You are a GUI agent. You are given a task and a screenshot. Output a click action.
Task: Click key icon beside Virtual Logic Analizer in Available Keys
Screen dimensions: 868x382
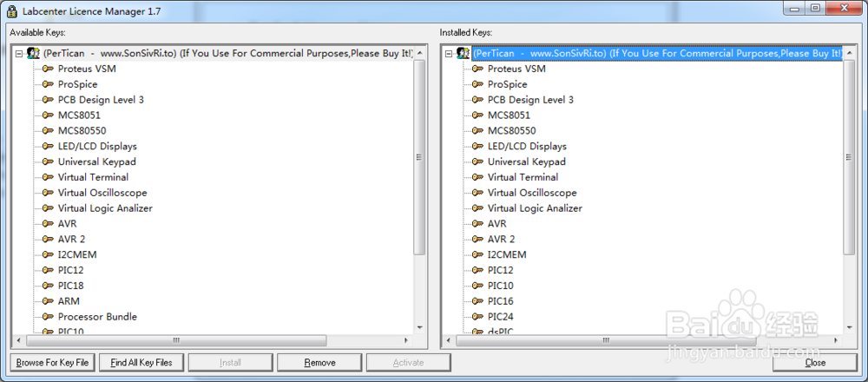click(x=48, y=208)
